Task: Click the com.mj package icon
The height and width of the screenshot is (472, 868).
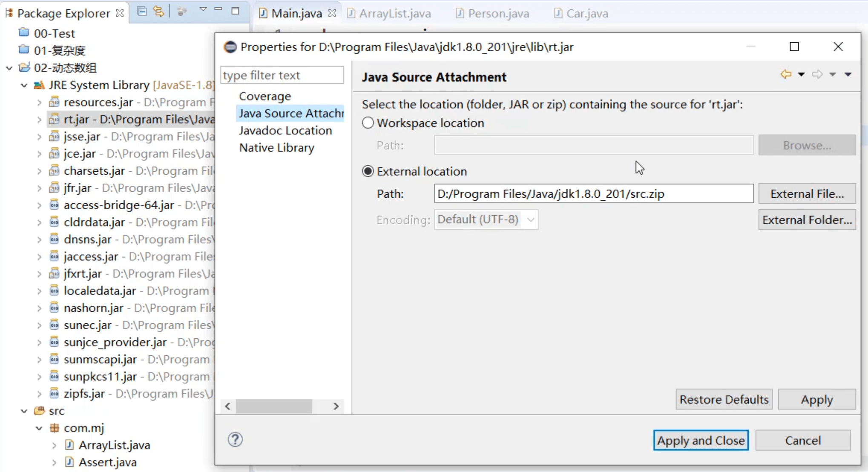Action: pyautogui.click(x=54, y=428)
